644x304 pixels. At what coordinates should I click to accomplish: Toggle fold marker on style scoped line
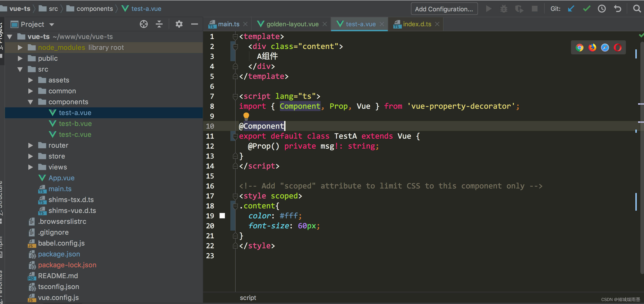pyautogui.click(x=235, y=196)
